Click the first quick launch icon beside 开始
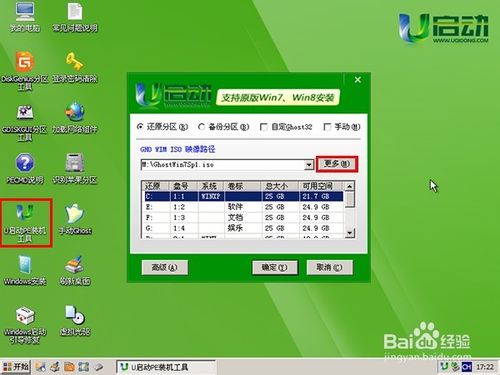The height and width of the screenshot is (375, 500). click(x=41, y=367)
